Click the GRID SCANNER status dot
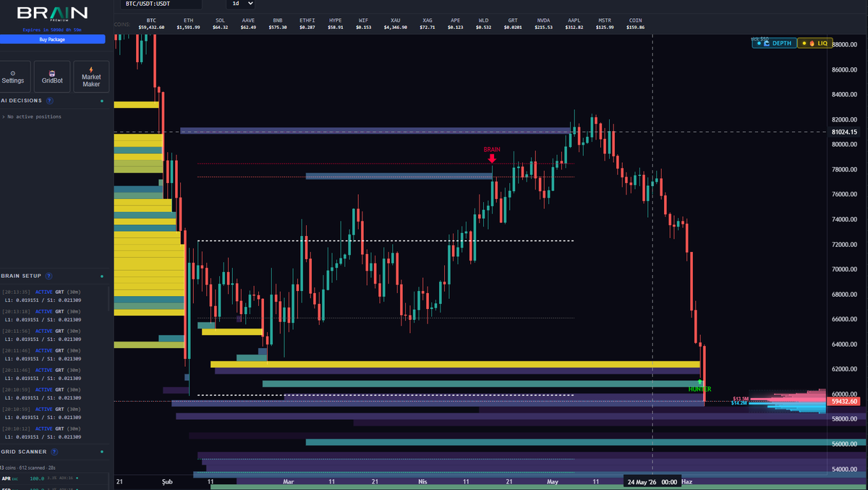 pos(102,452)
